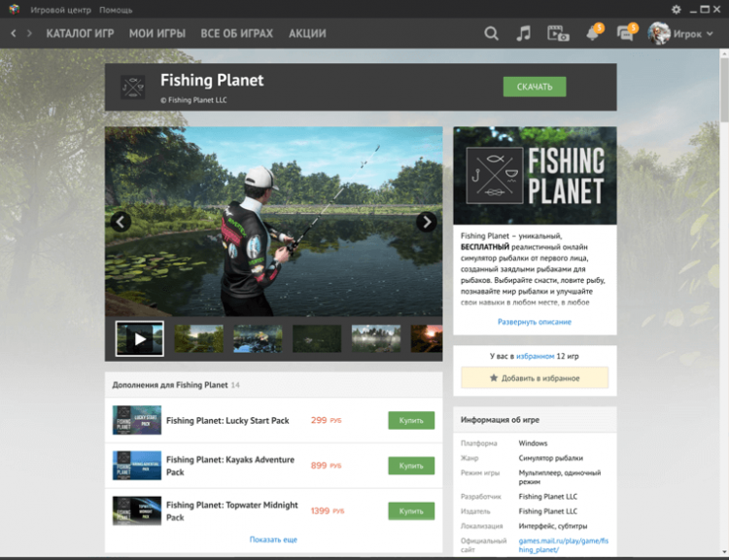Open the Каталог игр tab
This screenshot has width=729, height=560.
[80, 33]
